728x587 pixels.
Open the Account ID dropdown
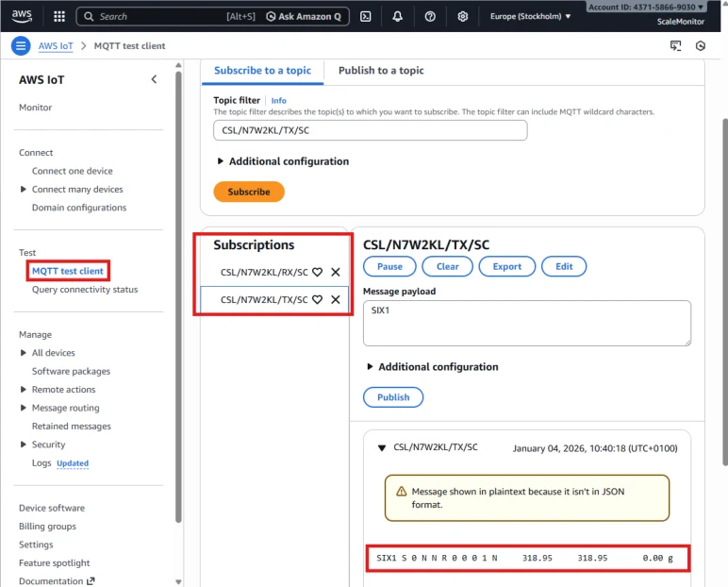coord(646,7)
